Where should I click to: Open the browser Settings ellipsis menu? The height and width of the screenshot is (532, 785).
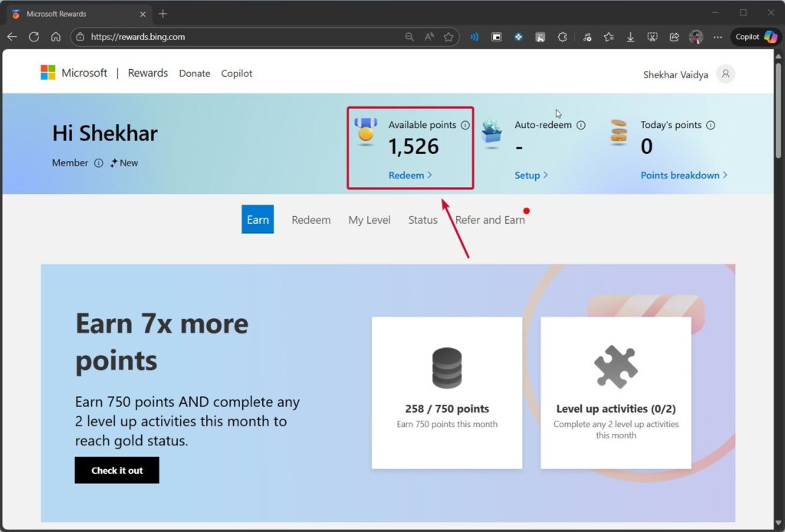coord(718,36)
